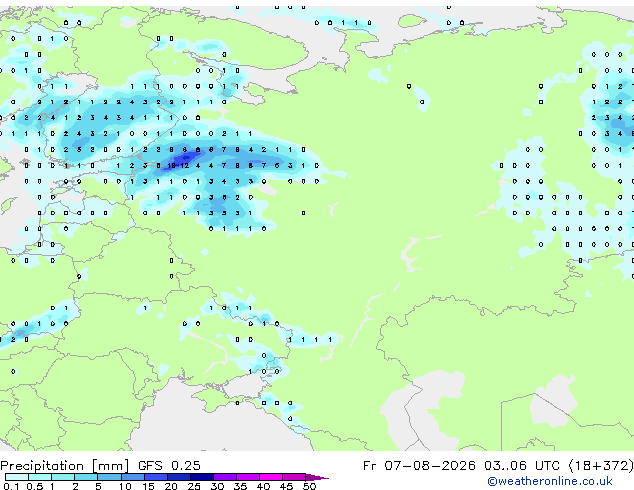This screenshot has height=490, width=634.
Task: Click the 'GFS 0.25' model label
Action: tap(169, 466)
